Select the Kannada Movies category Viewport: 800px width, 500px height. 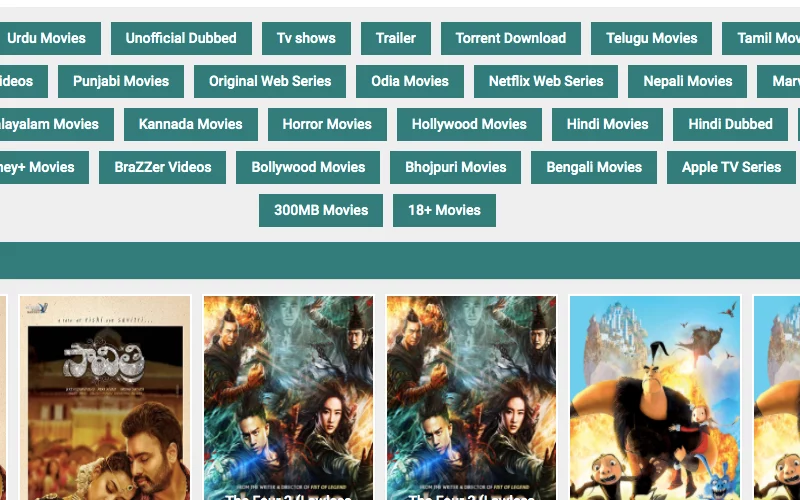point(191,124)
